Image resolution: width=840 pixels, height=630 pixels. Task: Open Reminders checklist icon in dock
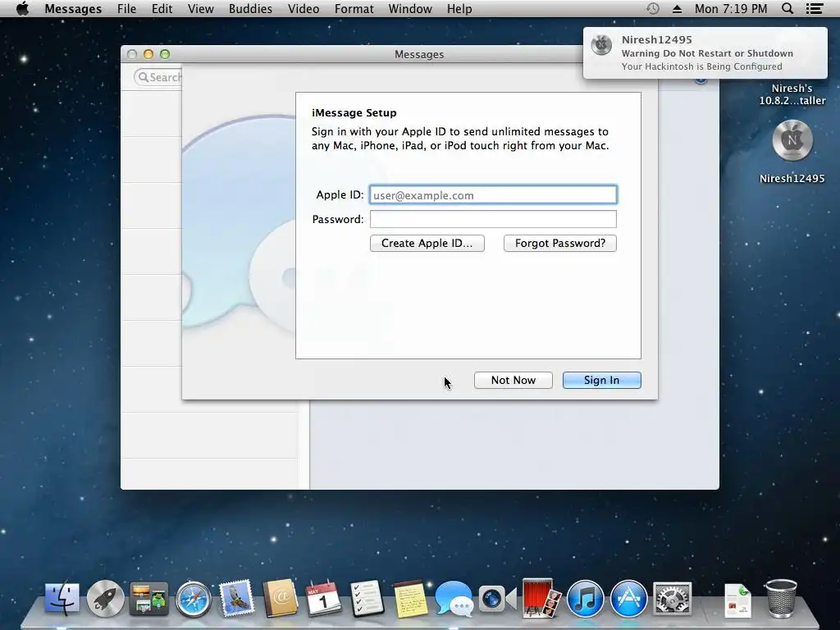point(367,598)
